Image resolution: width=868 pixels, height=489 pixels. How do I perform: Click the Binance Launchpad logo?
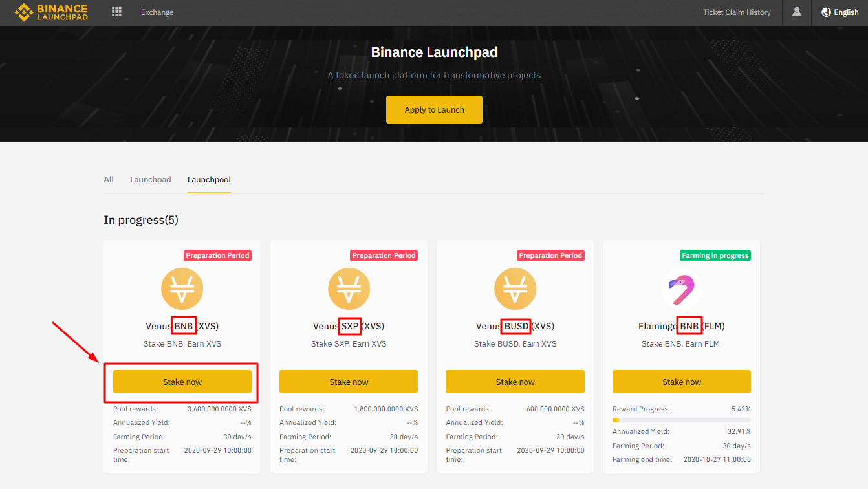point(51,12)
